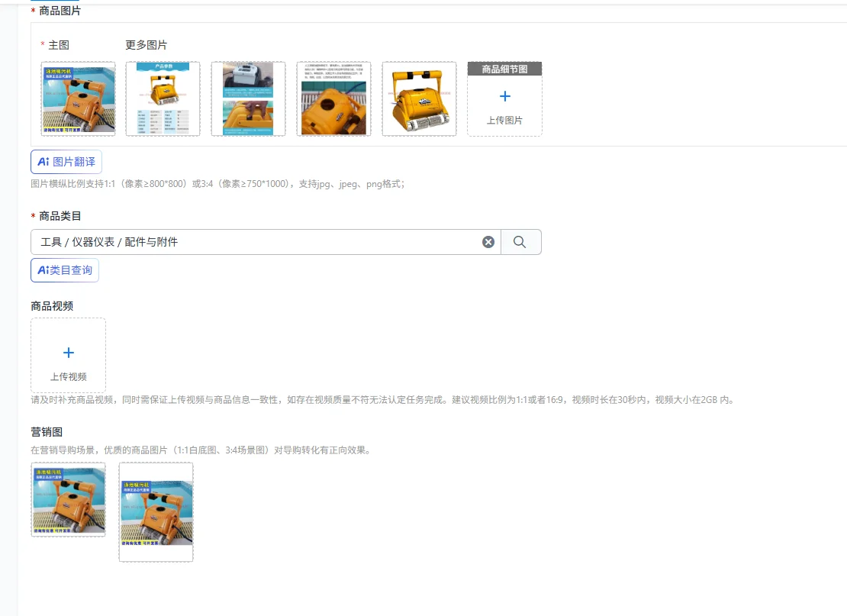The image size is (847, 616).
Task: Click the 商品图片 section heading
Action: (60, 11)
